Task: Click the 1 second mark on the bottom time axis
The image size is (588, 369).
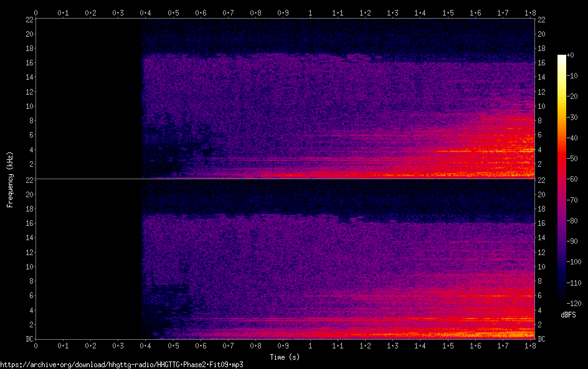Action: click(310, 345)
